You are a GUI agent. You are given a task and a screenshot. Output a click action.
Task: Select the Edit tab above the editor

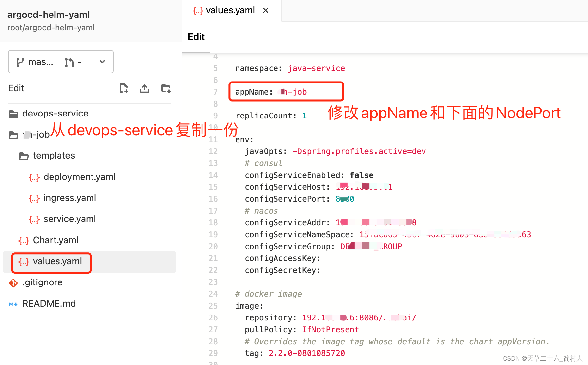coord(196,37)
